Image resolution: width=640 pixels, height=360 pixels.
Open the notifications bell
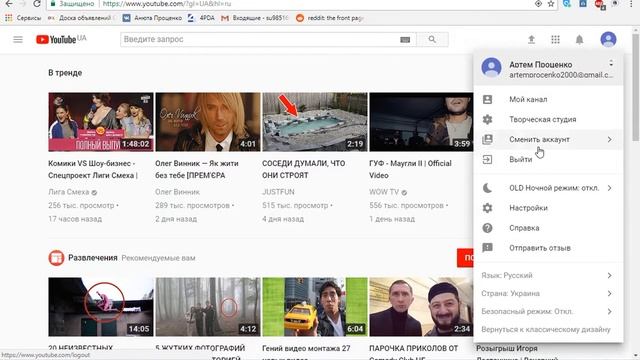(x=579, y=40)
